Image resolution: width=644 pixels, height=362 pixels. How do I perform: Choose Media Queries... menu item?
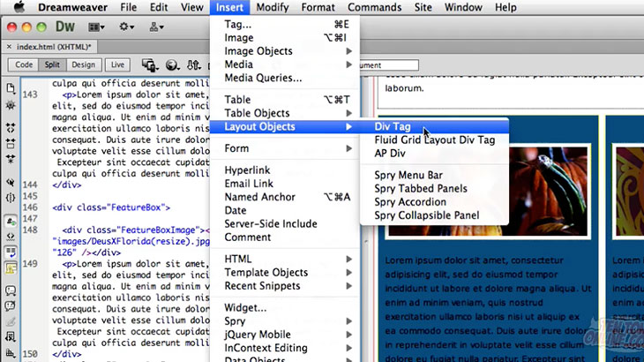[285, 78]
